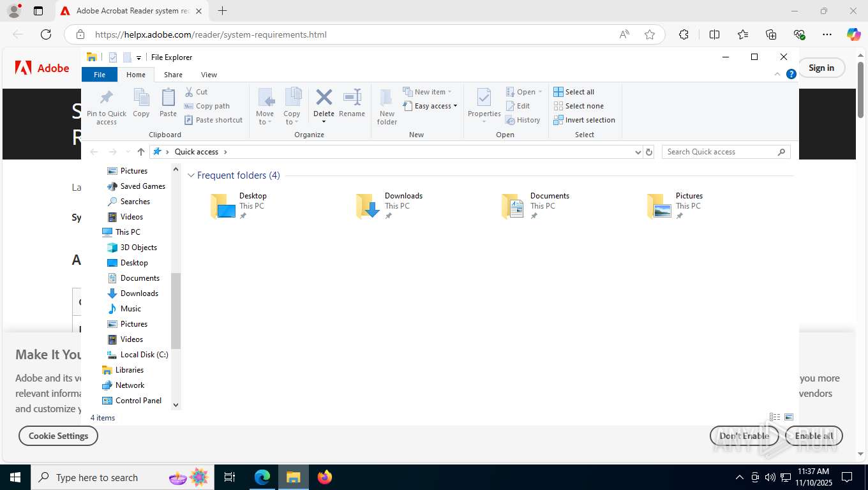This screenshot has width=868, height=490.
Task: Open Task View on taskbar
Action: [230, 477]
